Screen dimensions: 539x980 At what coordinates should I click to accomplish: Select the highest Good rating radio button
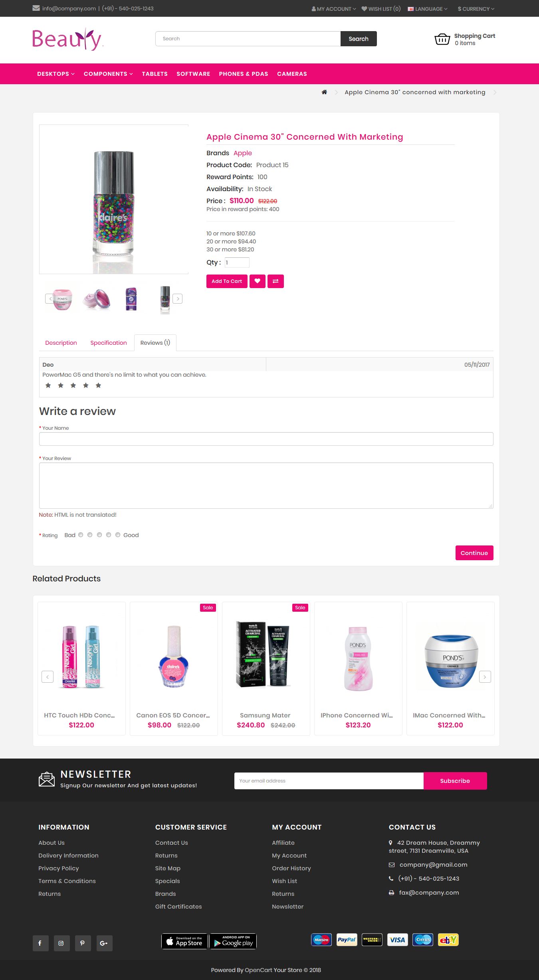coord(118,535)
